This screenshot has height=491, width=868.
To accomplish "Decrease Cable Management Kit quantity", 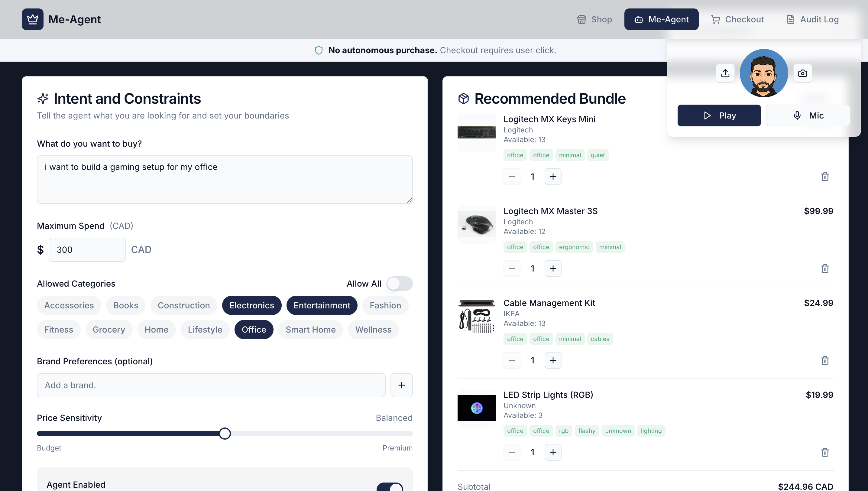I will [512, 360].
